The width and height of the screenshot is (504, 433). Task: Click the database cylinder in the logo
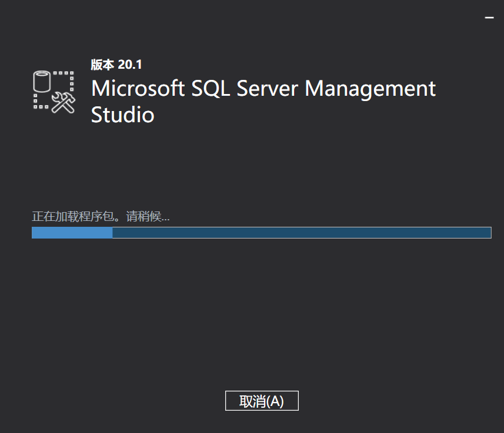coord(42,81)
